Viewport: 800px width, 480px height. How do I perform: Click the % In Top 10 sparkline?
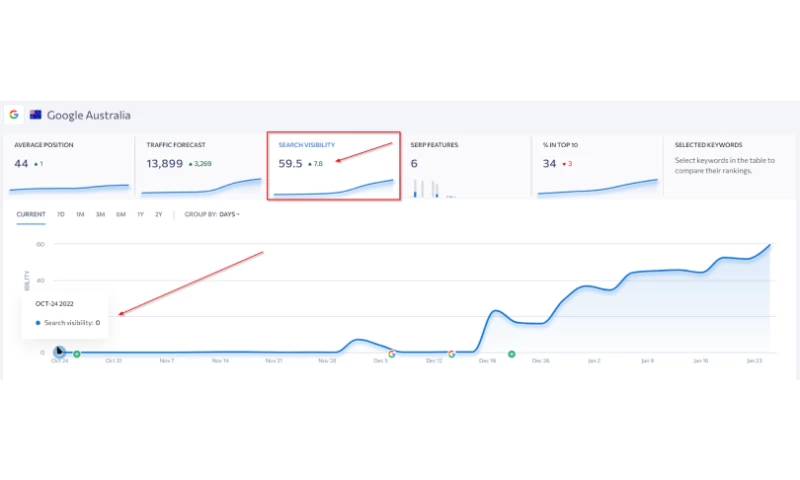[x=597, y=187]
